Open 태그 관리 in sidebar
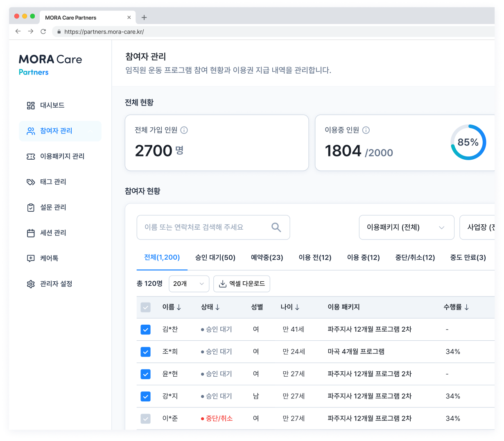 [53, 182]
